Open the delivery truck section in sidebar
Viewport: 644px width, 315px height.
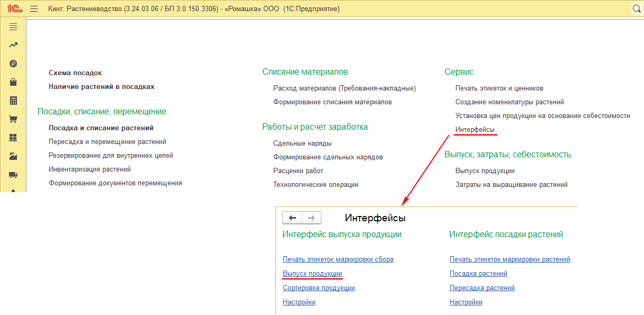[13, 175]
